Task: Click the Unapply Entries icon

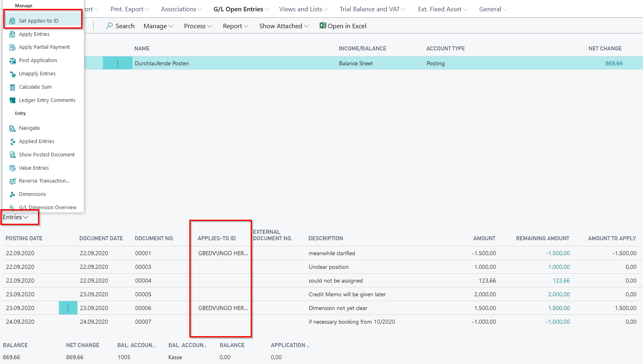Action: (13, 74)
